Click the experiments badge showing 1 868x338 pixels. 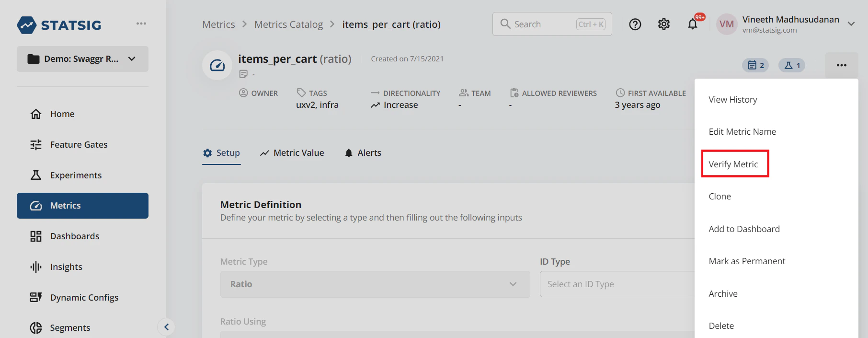pyautogui.click(x=792, y=65)
